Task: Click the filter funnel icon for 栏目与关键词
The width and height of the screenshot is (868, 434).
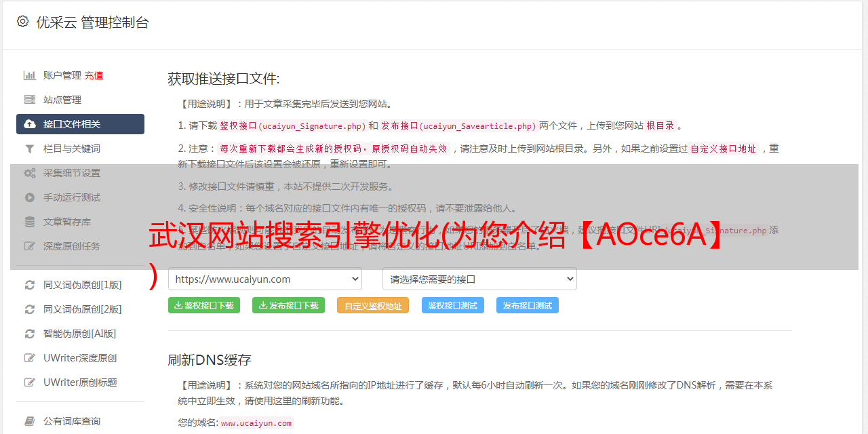Action: pyautogui.click(x=30, y=149)
